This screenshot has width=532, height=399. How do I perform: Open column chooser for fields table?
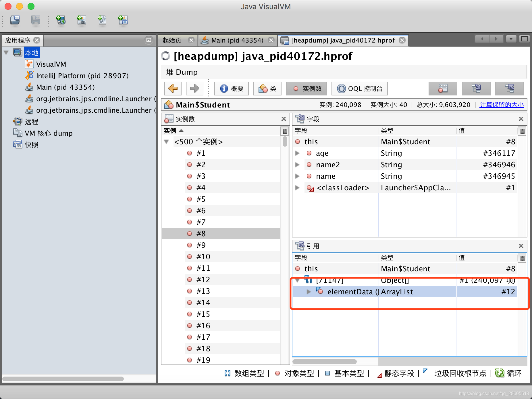pos(522,131)
